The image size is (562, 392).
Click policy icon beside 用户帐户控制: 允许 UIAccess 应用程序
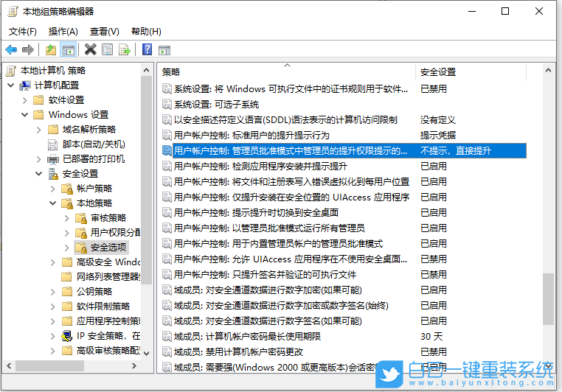click(x=167, y=259)
